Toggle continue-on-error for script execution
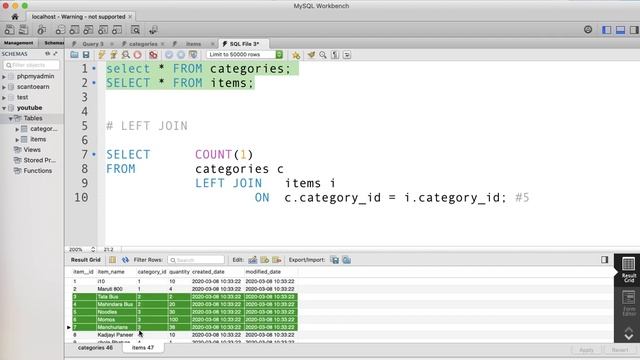Screen dimensions: 640x360 point(153,55)
